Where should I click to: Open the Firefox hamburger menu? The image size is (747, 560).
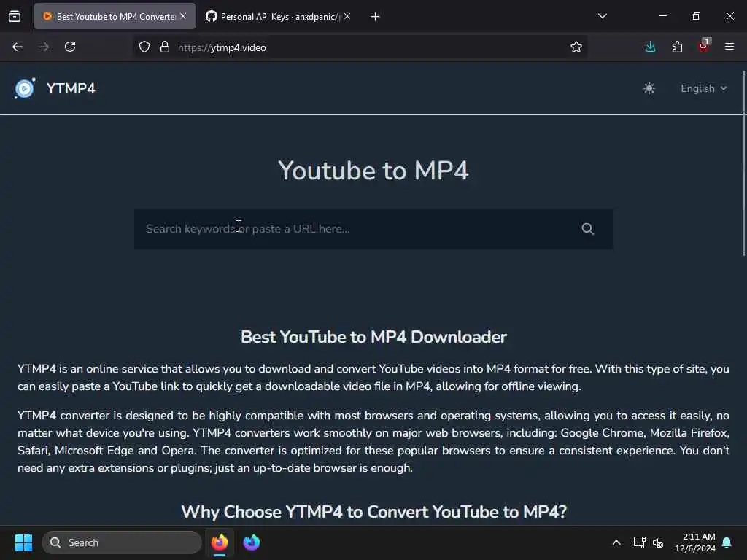tap(729, 47)
